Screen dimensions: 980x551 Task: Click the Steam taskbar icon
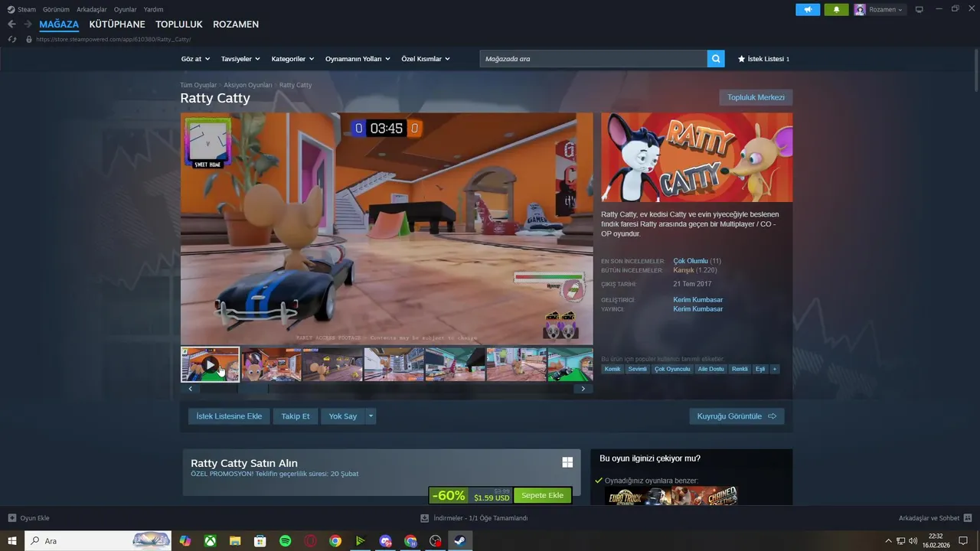tap(460, 541)
